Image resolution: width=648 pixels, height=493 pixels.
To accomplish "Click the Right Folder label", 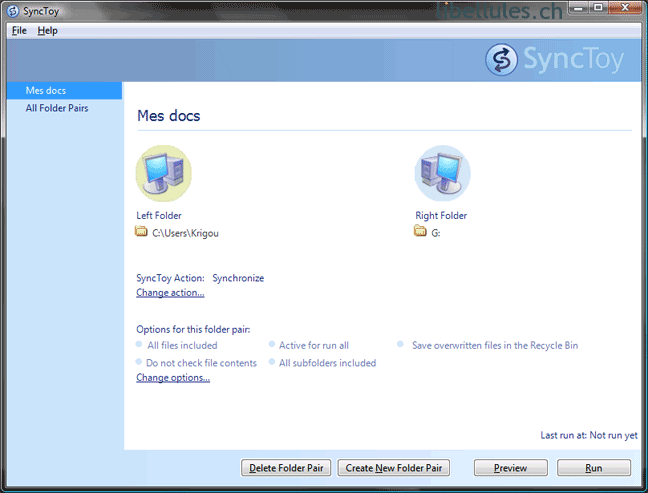I will click(441, 215).
